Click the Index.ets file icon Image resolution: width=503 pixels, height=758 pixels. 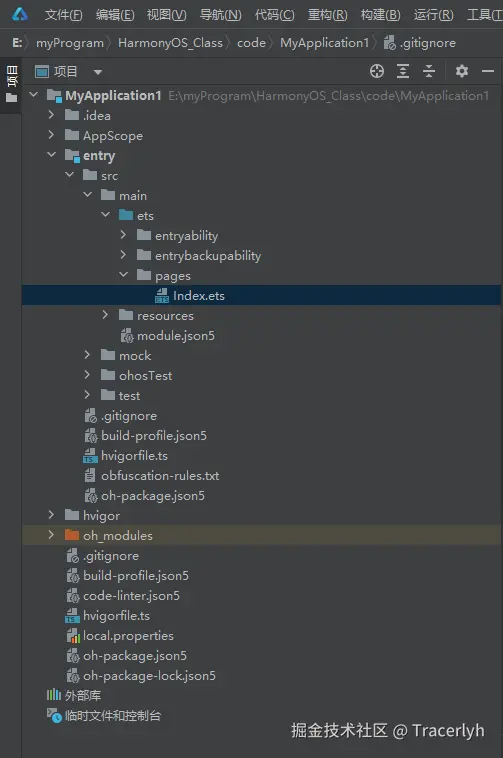tap(162, 295)
